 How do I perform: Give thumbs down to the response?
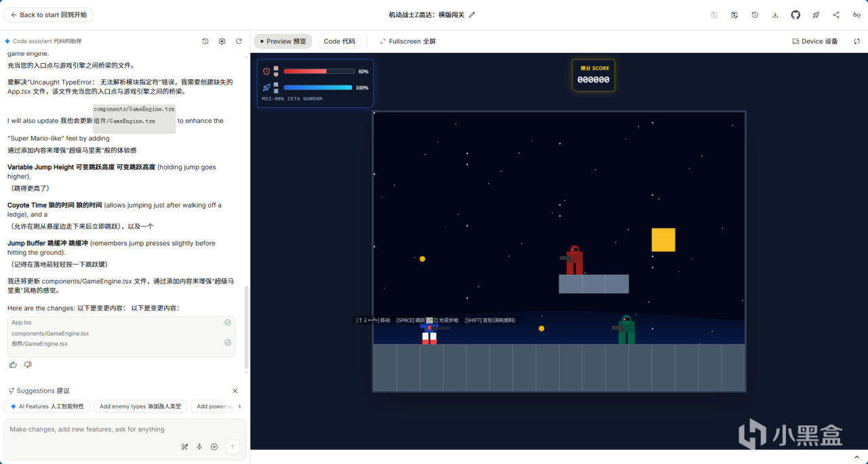(28, 364)
